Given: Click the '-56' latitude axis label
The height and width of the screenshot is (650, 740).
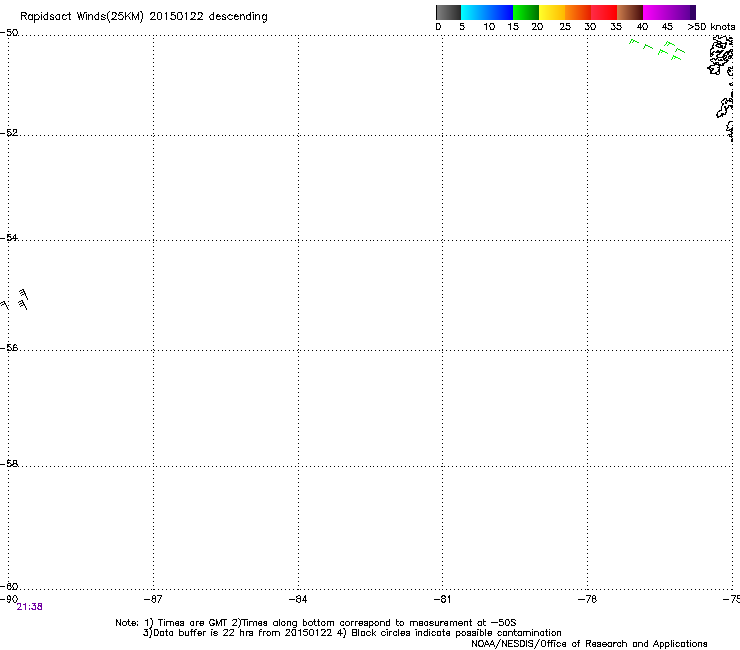Looking at the screenshot, I should pyautogui.click(x=9, y=347).
